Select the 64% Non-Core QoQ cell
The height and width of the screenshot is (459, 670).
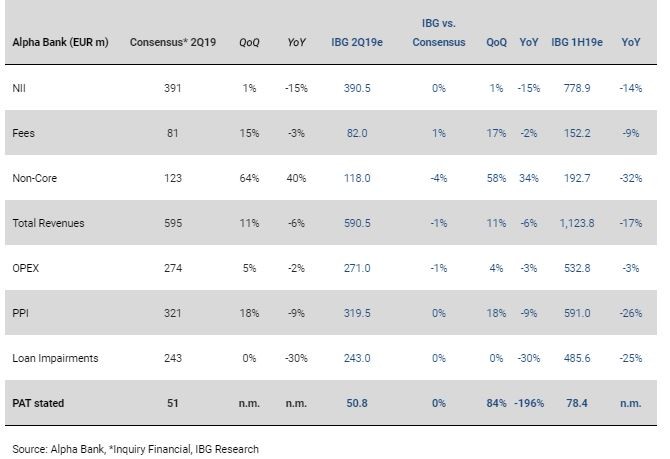[249, 178]
